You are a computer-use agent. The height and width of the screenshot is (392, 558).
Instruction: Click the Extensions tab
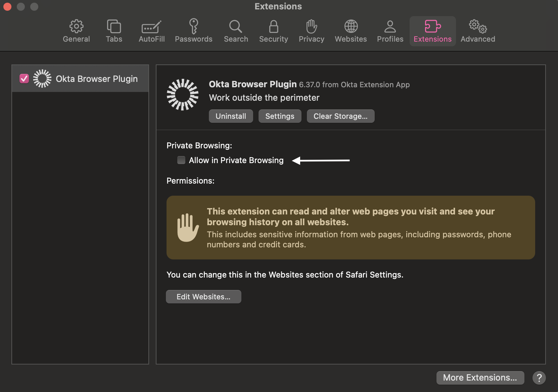pos(432,31)
